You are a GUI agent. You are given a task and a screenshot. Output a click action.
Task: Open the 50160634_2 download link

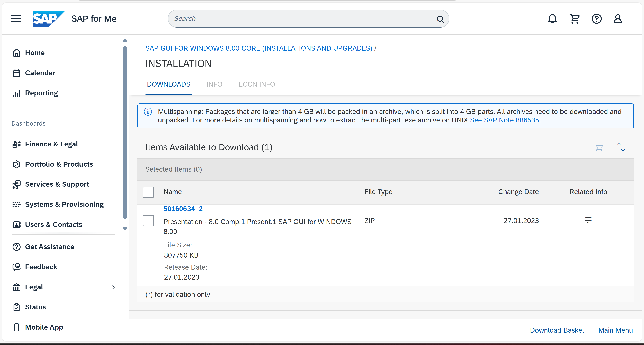[x=183, y=209]
